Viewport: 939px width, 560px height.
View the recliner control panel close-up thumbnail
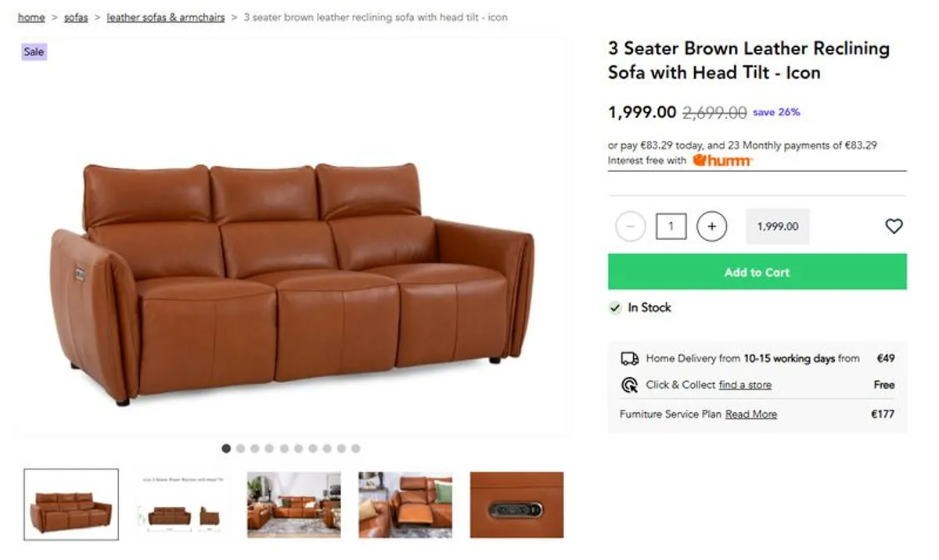(x=516, y=504)
